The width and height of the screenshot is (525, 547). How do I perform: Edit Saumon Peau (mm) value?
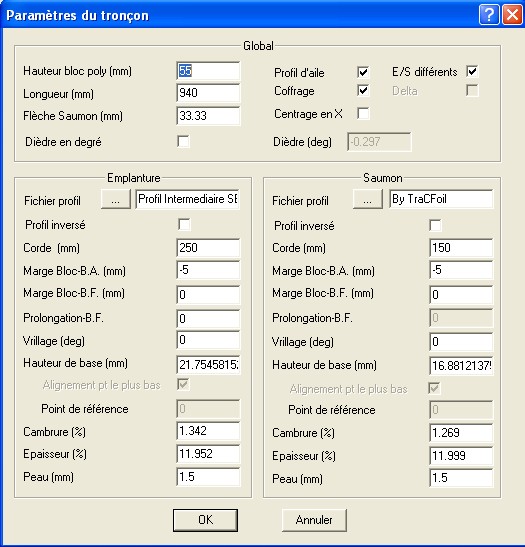coord(461,478)
